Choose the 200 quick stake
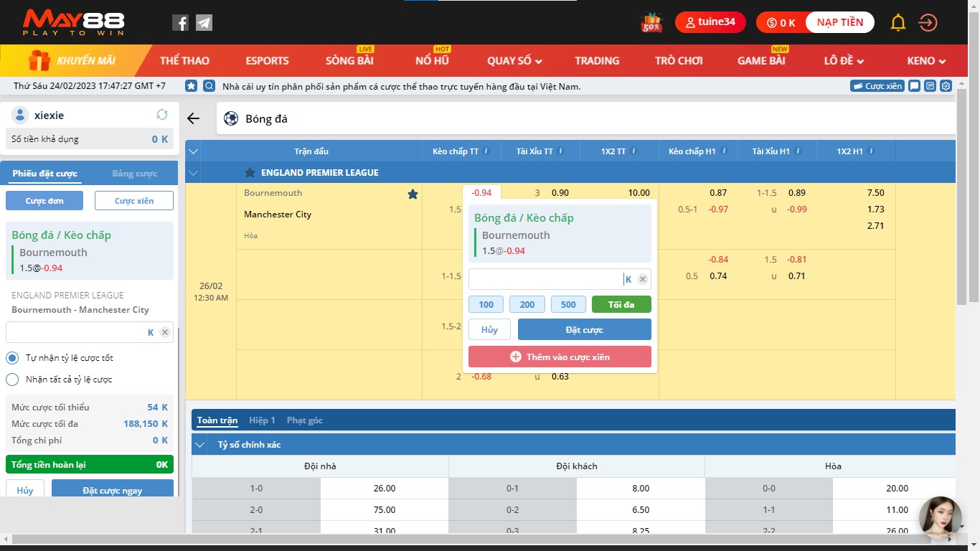The height and width of the screenshot is (551, 980). tap(527, 304)
